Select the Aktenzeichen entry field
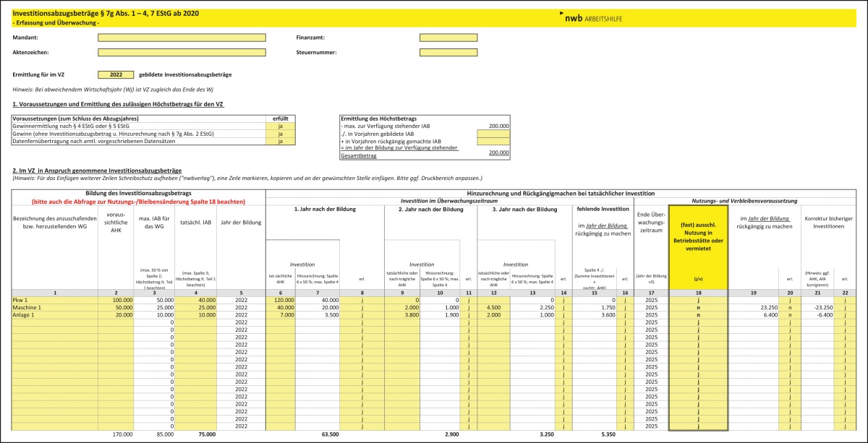Screen dimensions: 868x443 182,53
